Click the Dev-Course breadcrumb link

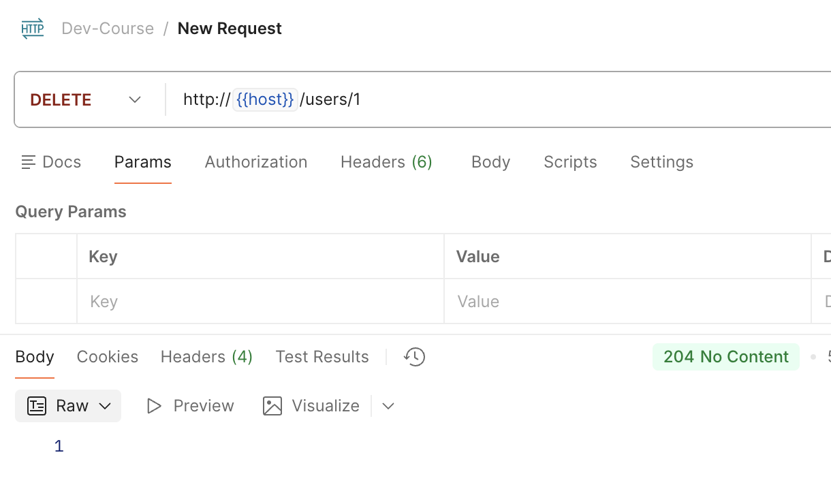click(108, 29)
